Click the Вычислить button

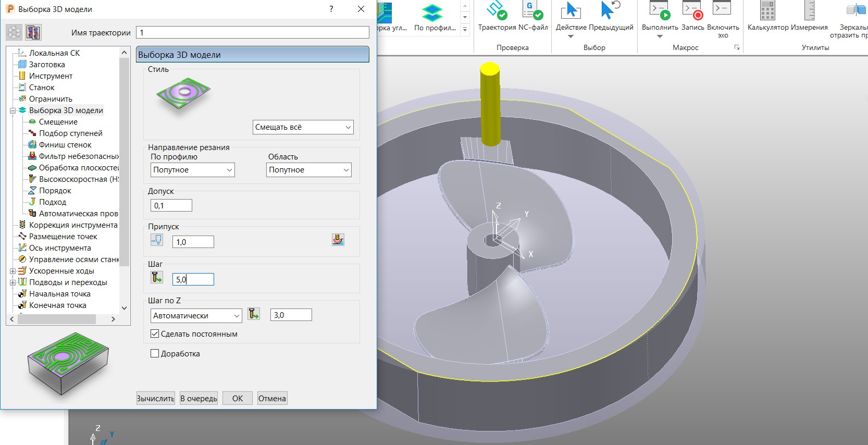tap(156, 398)
